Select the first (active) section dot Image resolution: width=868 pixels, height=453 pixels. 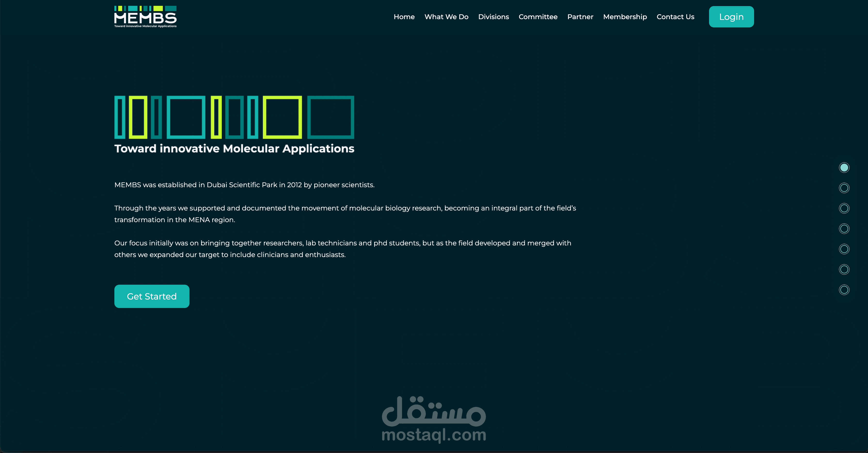tap(844, 168)
